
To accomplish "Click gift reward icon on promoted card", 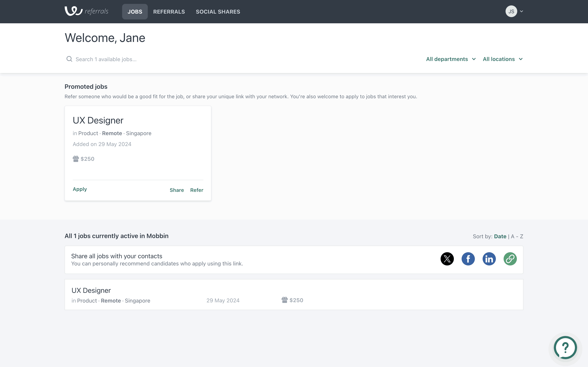I will pyautogui.click(x=76, y=159).
